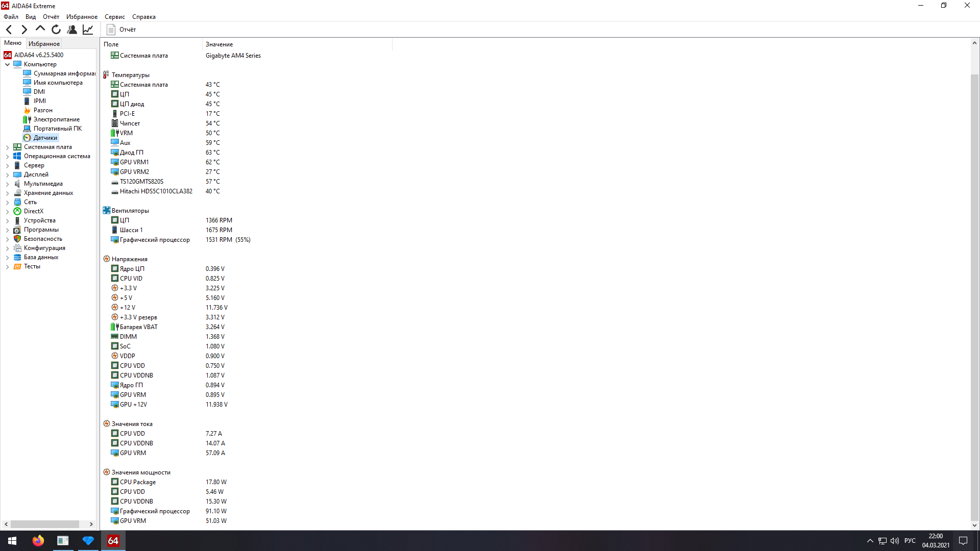The height and width of the screenshot is (551, 980).
Task: Click the Back navigation arrow
Action: tap(9, 30)
